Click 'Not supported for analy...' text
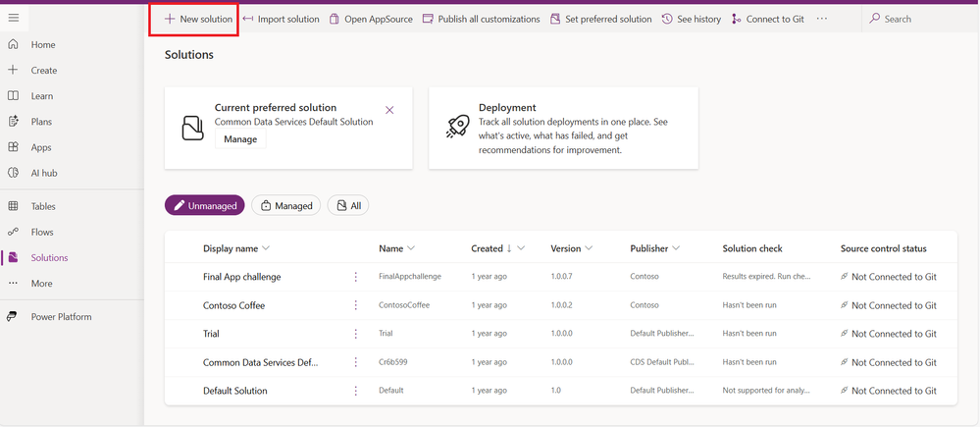Viewport: 980px width, 427px height. click(766, 391)
